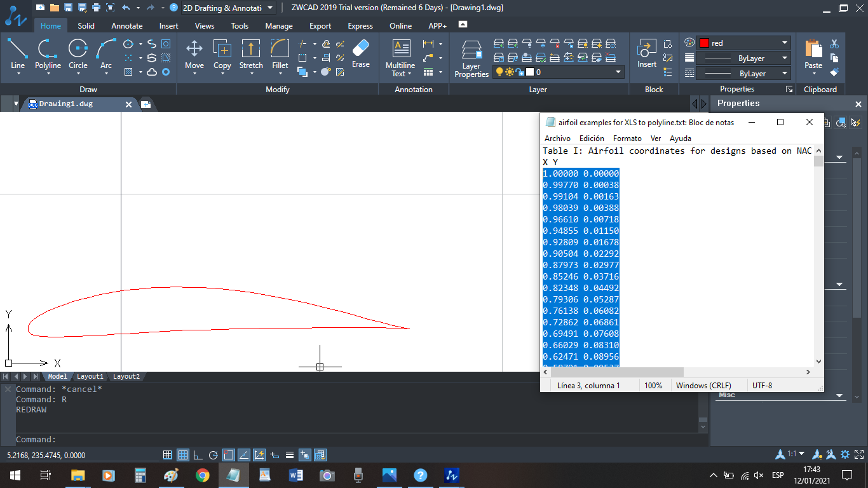The image size is (868, 488).
Task: Select the Arc tool
Action: click(x=106, y=53)
